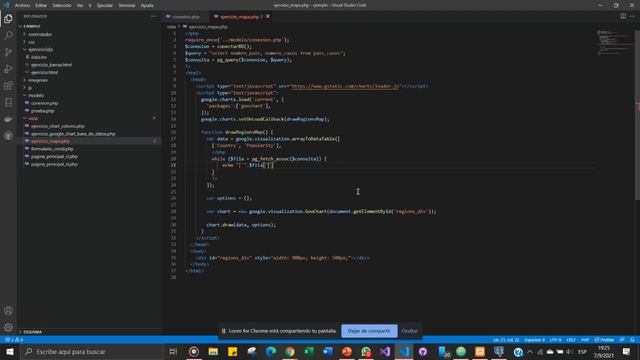
Task: Collapse the modelo folder
Action: (x=36, y=95)
